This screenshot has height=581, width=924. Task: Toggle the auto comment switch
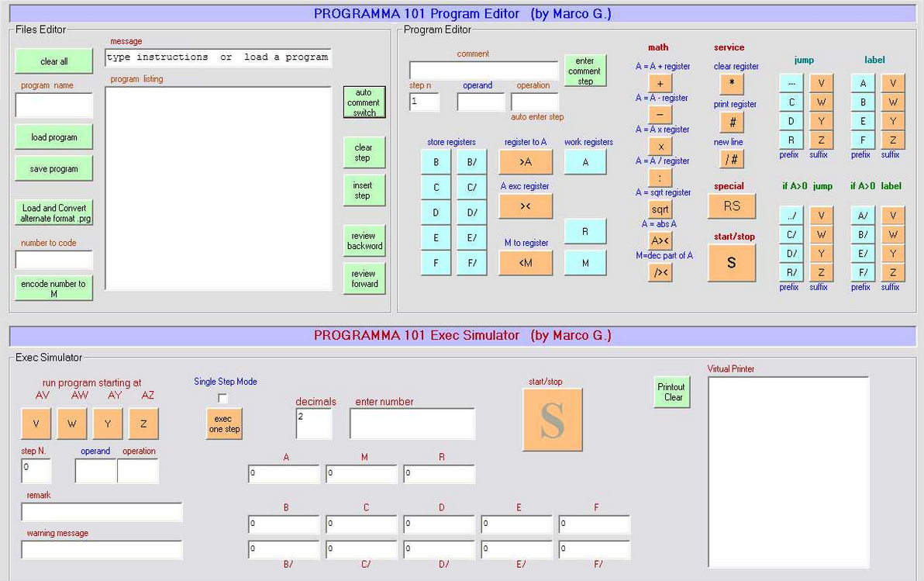click(x=364, y=102)
